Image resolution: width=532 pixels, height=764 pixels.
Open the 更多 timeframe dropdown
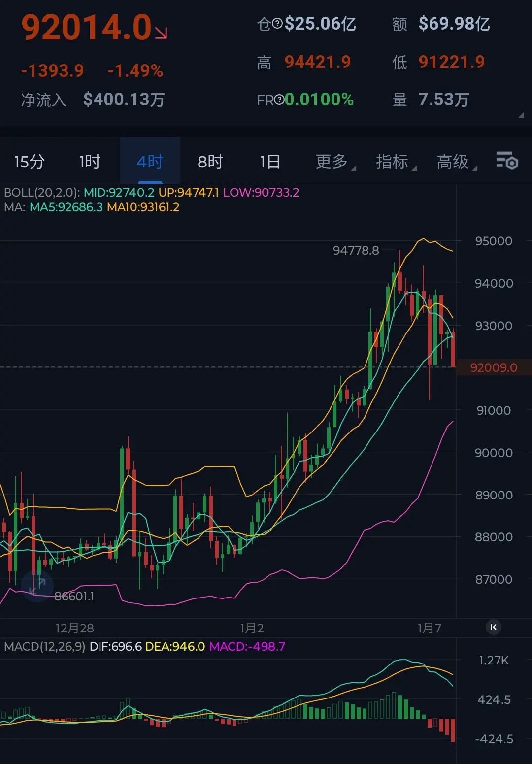(x=335, y=162)
